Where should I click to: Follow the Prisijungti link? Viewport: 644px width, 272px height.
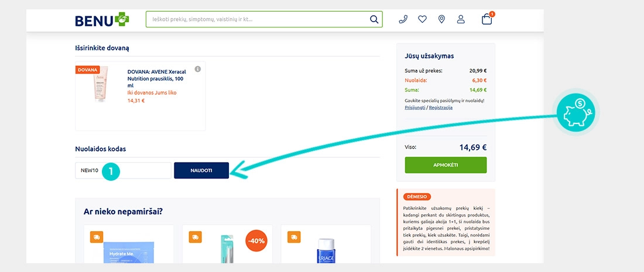(415, 108)
